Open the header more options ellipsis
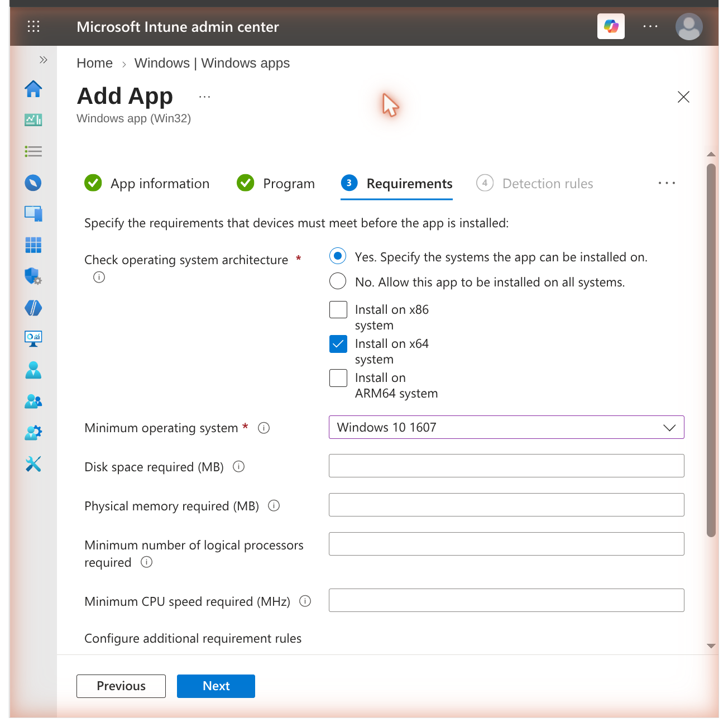This screenshot has height=727, width=728. [650, 26]
